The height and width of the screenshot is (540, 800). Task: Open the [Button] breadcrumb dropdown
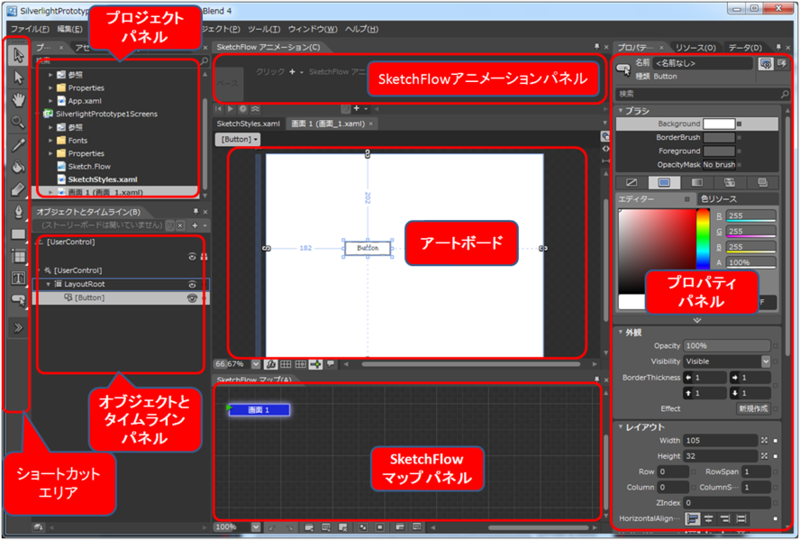[x=238, y=139]
